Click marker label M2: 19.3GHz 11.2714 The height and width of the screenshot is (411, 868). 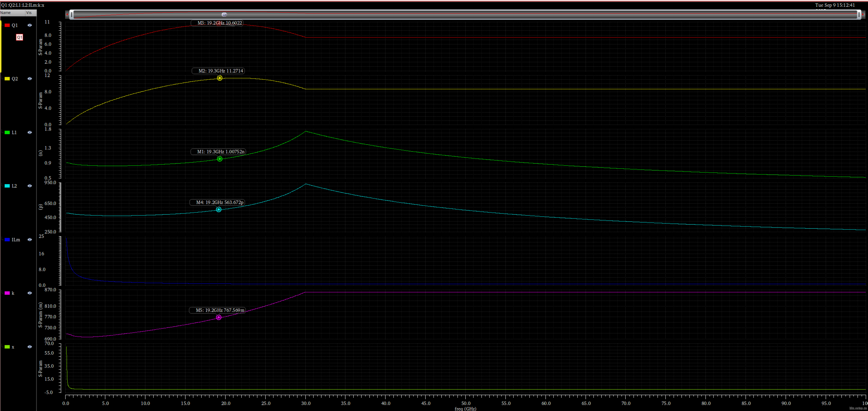pos(218,71)
